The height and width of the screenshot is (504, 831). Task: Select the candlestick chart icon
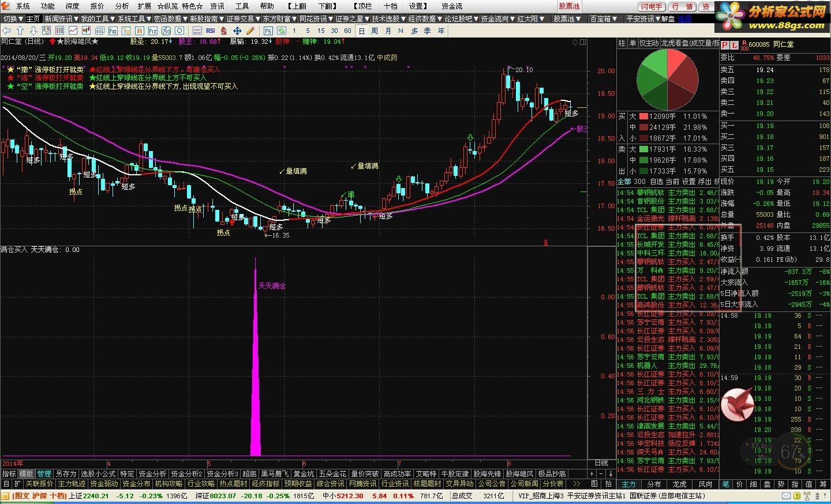86,31
